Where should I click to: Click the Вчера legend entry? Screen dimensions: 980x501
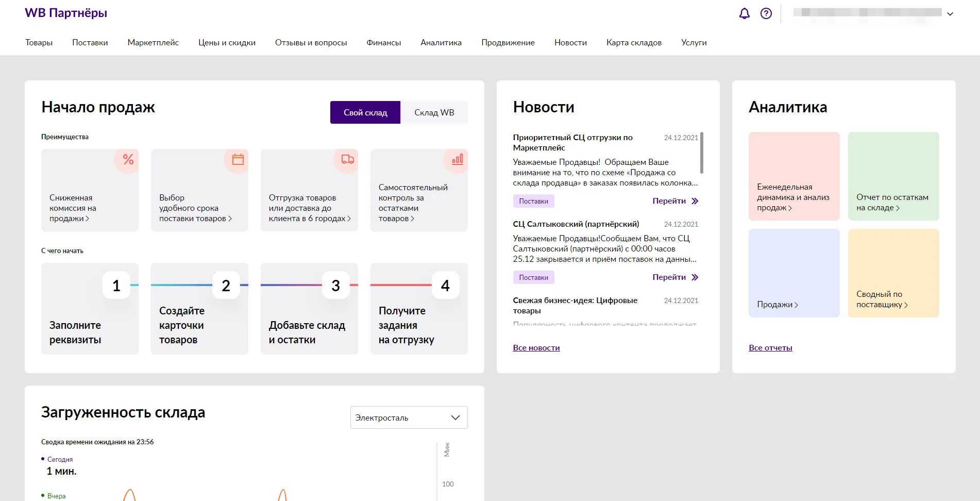point(54,496)
